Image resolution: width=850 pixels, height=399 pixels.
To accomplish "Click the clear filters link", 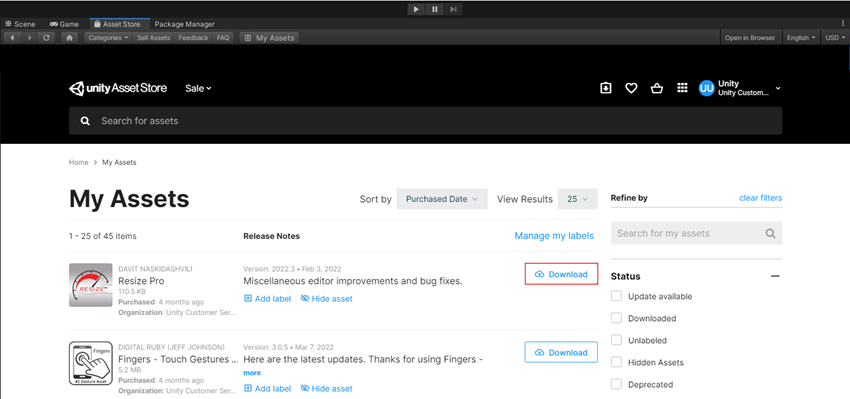I will 761,198.
